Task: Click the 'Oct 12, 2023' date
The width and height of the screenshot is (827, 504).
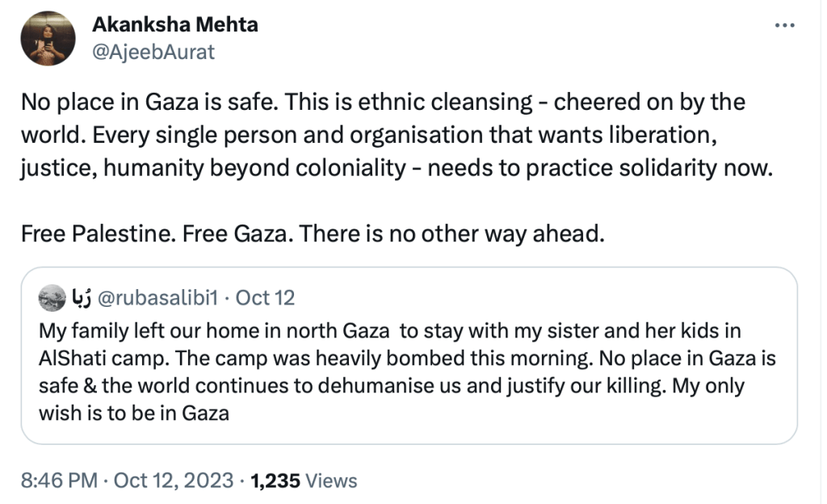Action: (173, 481)
